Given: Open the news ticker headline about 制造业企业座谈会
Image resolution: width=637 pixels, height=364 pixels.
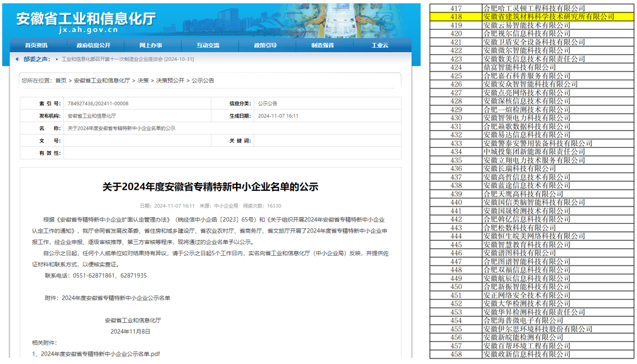Looking at the screenshot, I should tap(128, 59).
